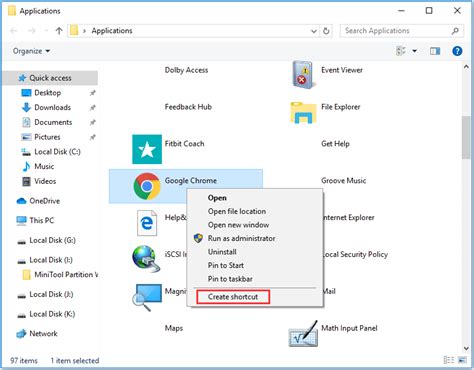Choose Uninstall from context menu
Screen dimensions: 474x370
pyautogui.click(x=222, y=252)
